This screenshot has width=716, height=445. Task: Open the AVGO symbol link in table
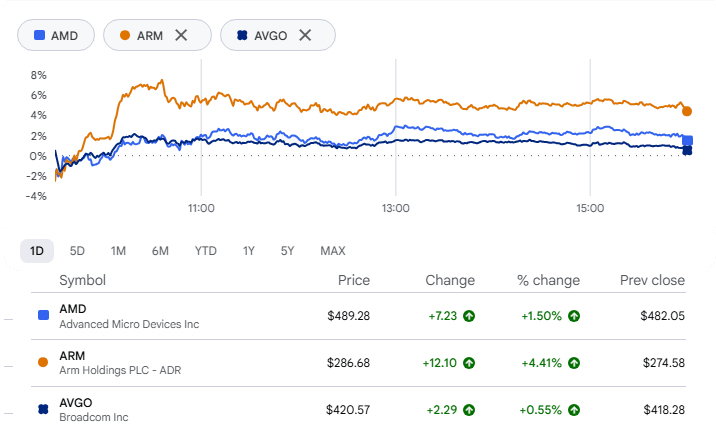(76, 403)
